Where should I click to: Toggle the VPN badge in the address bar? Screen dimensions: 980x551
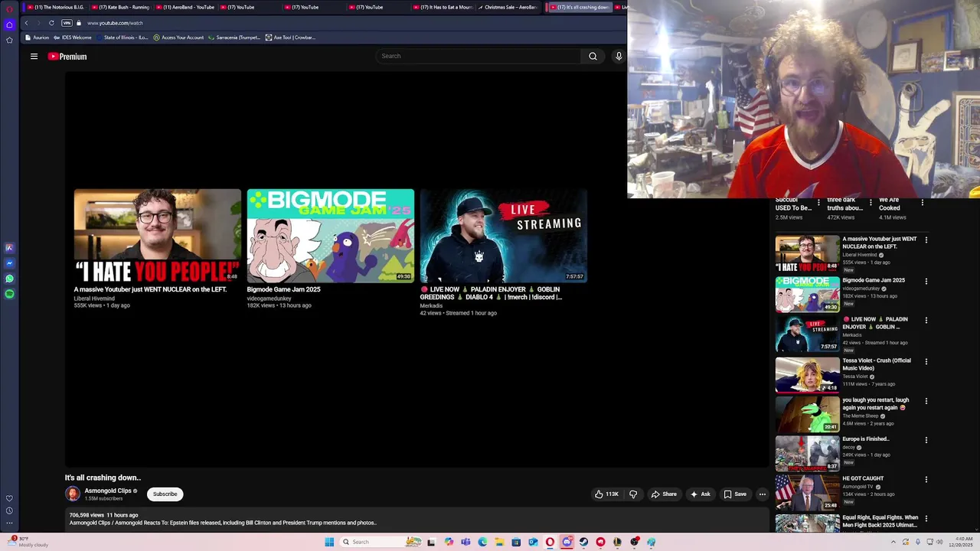(67, 23)
